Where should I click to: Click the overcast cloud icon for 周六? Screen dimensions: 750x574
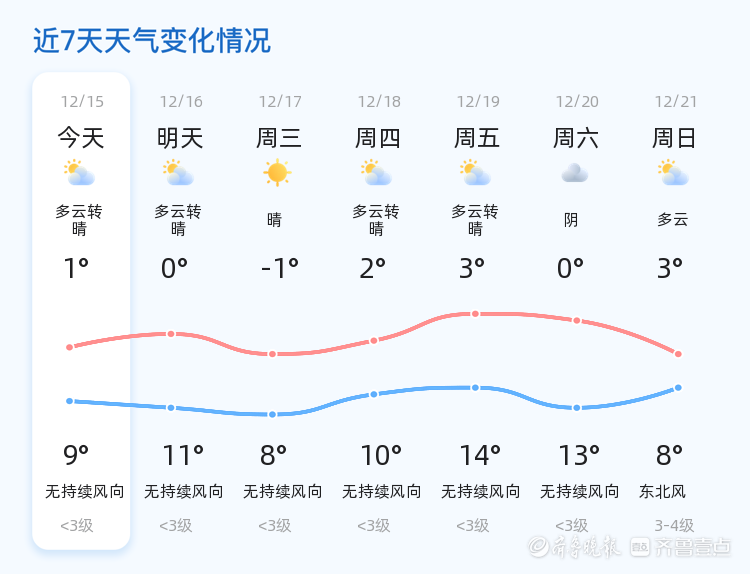(x=575, y=173)
